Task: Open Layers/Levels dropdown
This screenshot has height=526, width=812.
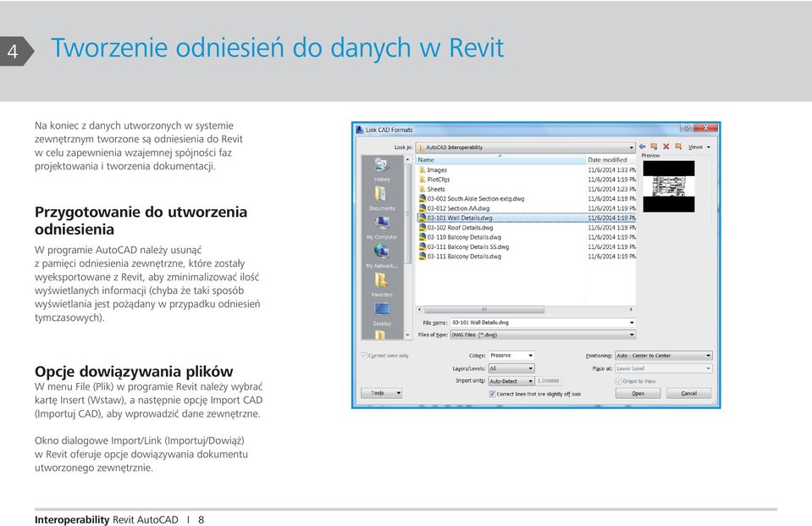Action: tap(511, 368)
